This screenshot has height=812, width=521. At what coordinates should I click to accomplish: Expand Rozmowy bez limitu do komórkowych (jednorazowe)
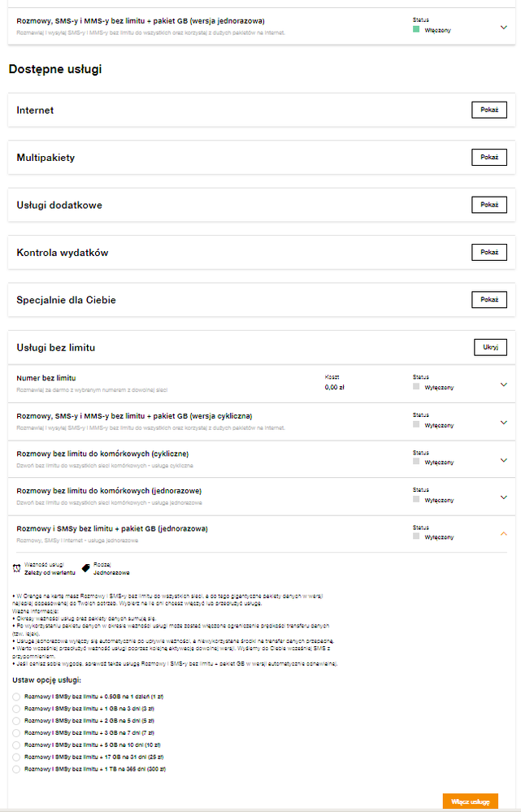click(504, 497)
